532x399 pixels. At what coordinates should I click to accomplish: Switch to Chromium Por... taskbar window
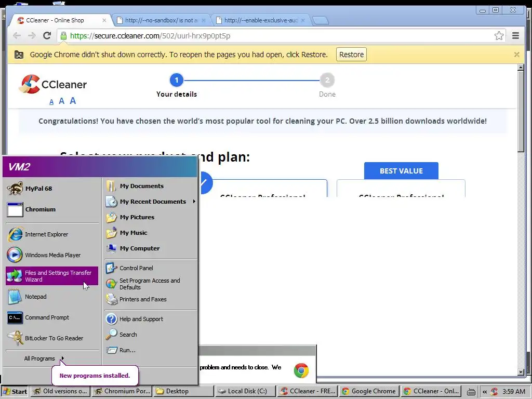[122, 391]
